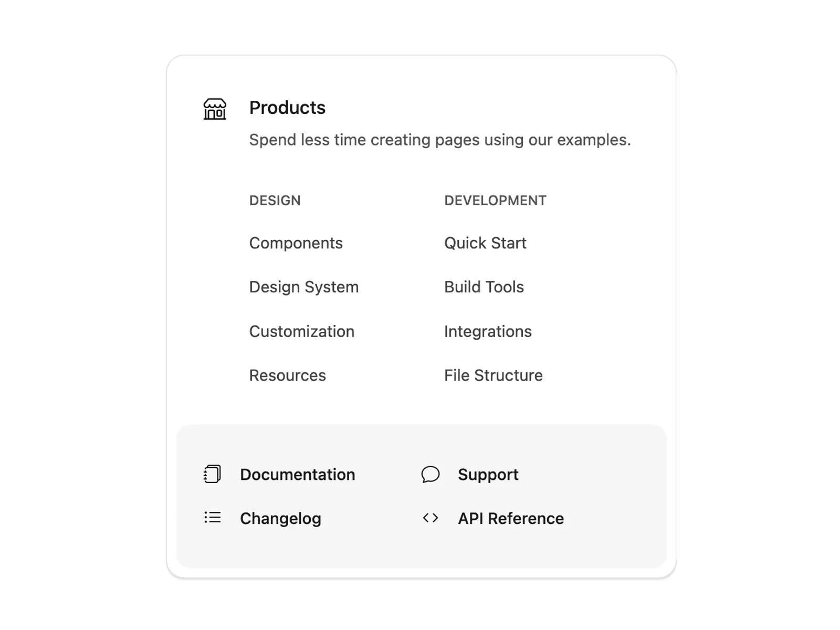The width and height of the screenshot is (840, 630).
Task: Click the Changelog list icon
Action: tap(212, 518)
